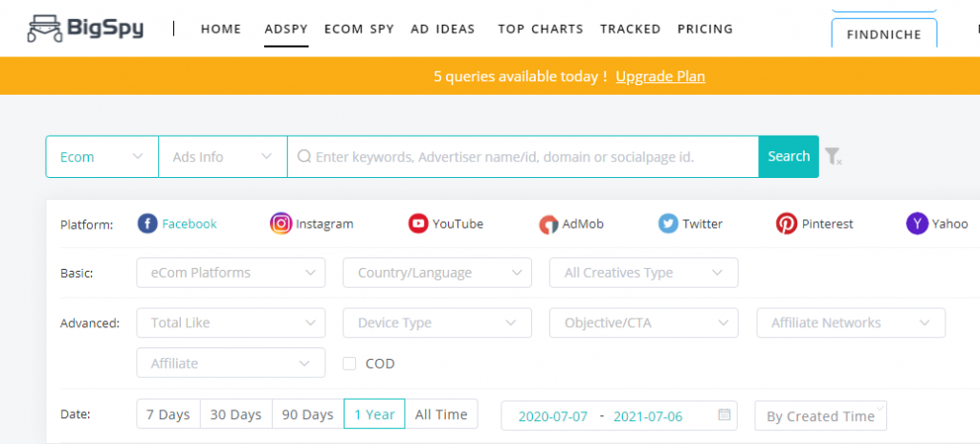Click the BigSpy logo
980x444 pixels.
coord(85,29)
